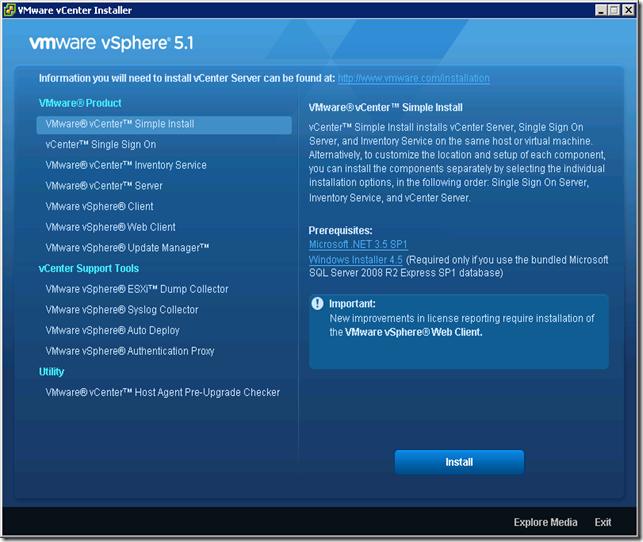
Task: Open Microsoft .NET 3.5 SP1 prerequisite link
Action: click(358, 244)
